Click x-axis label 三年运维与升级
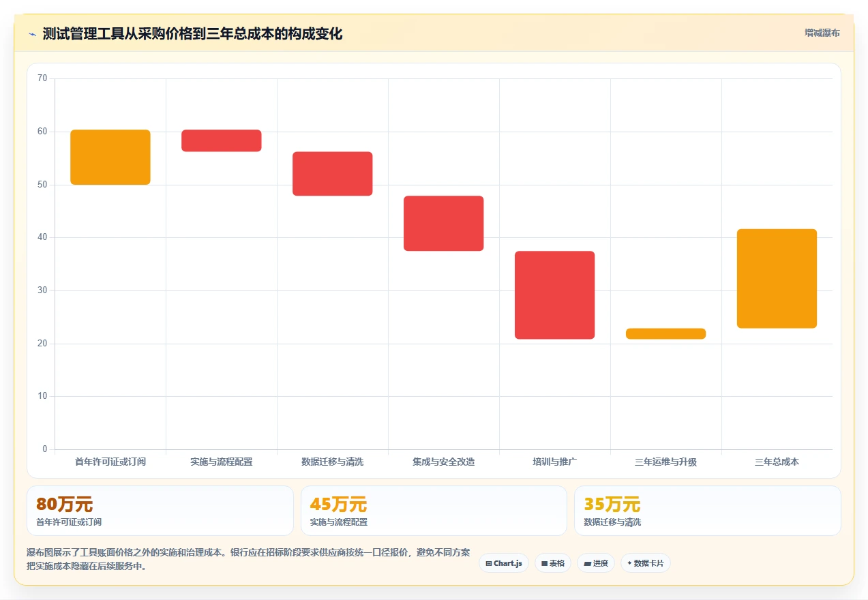The image size is (868, 600). coord(666,462)
